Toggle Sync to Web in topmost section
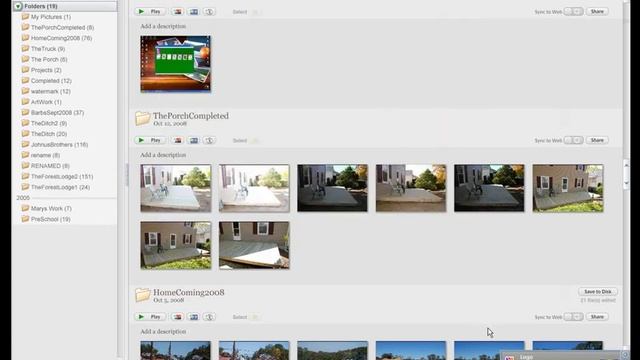 (x=573, y=11)
